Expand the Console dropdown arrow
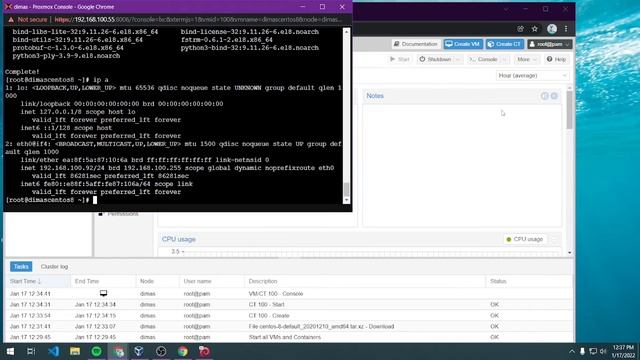The width and height of the screenshot is (640, 360). (x=505, y=59)
